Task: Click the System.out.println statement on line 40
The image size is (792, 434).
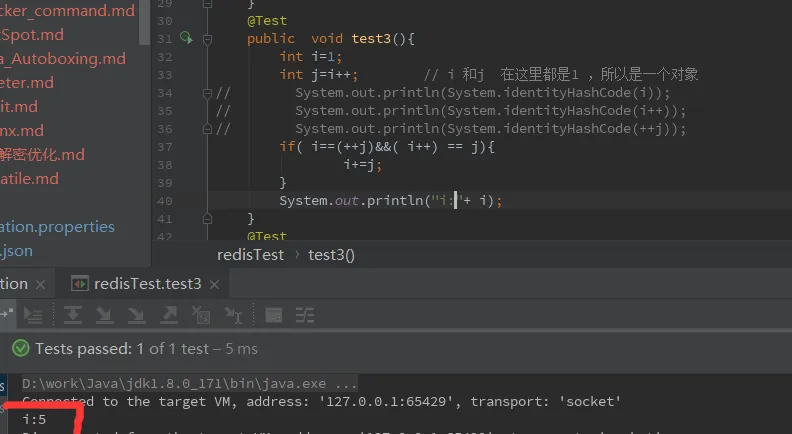Action: pos(391,201)
